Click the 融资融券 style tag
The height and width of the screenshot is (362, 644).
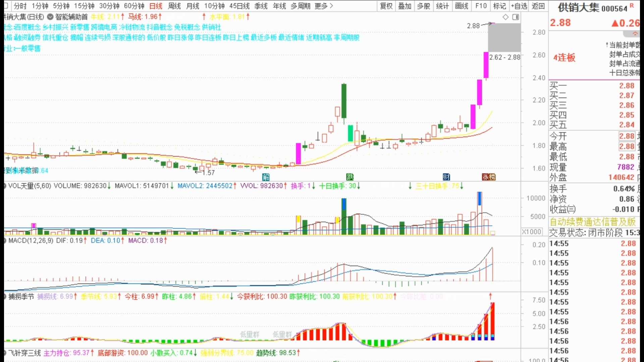[x=27, y=38]
